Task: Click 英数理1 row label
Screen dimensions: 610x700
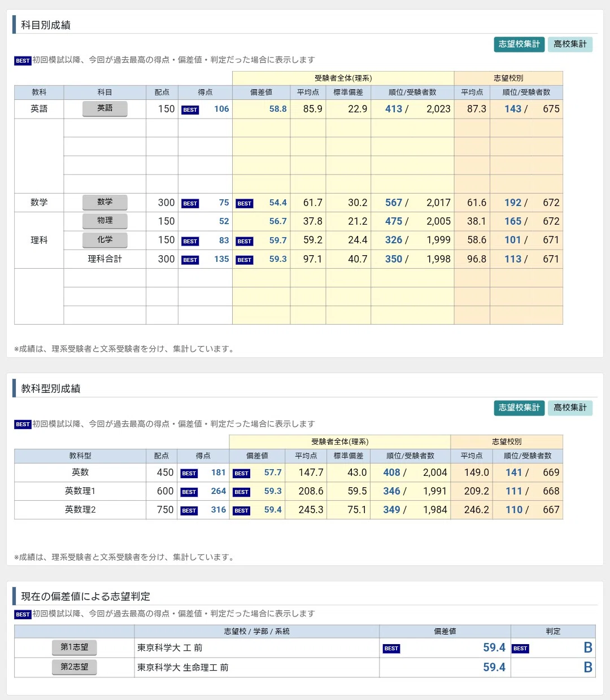Action: coord(80,491)
